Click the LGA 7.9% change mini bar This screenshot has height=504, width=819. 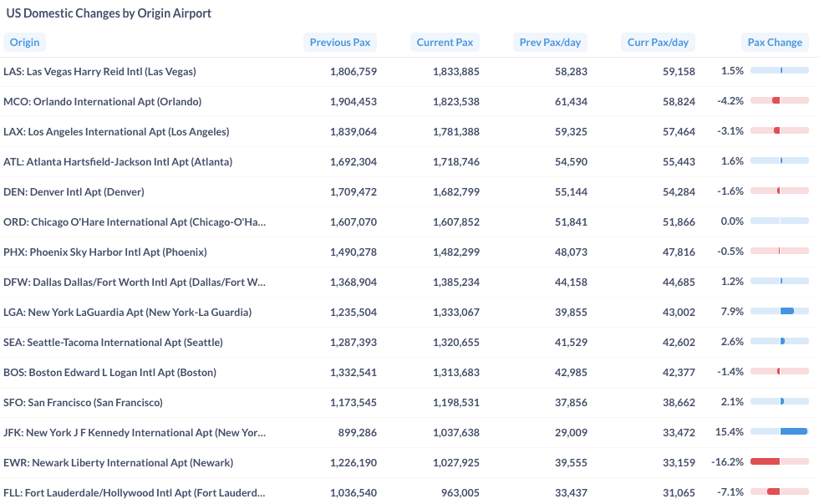[x=780, y=311]
